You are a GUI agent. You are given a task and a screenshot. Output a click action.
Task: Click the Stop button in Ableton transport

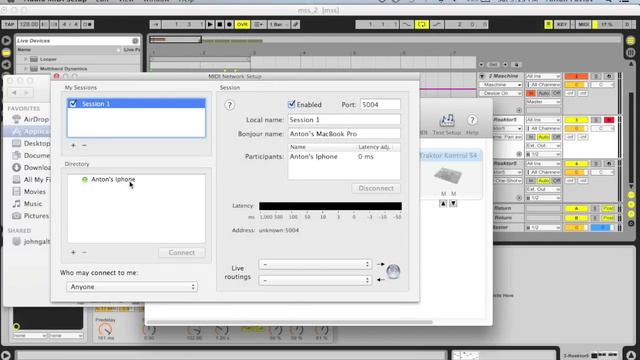220,24
